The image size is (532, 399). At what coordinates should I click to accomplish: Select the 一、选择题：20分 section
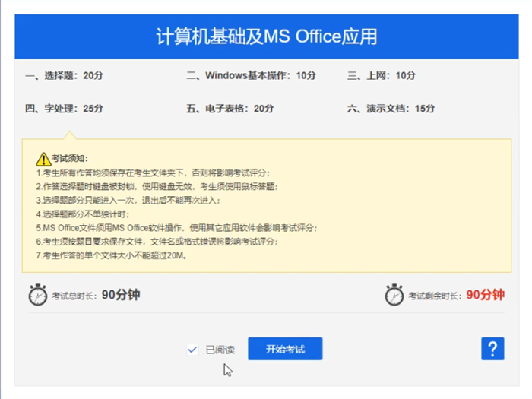(x=64, y=75)
